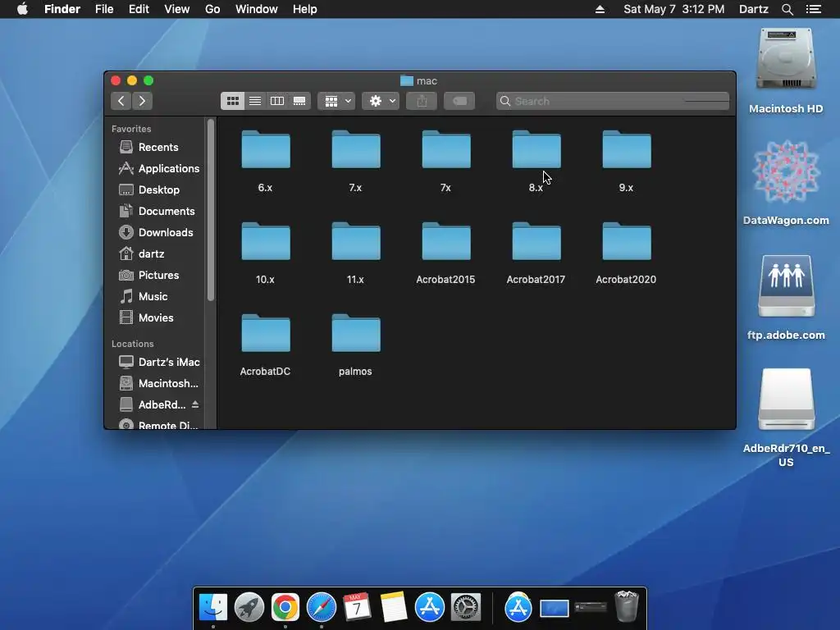The width and height of the screenshot is (840, 630).
Task: Open Notification Center from the menu bar
Action: [814, 9]
